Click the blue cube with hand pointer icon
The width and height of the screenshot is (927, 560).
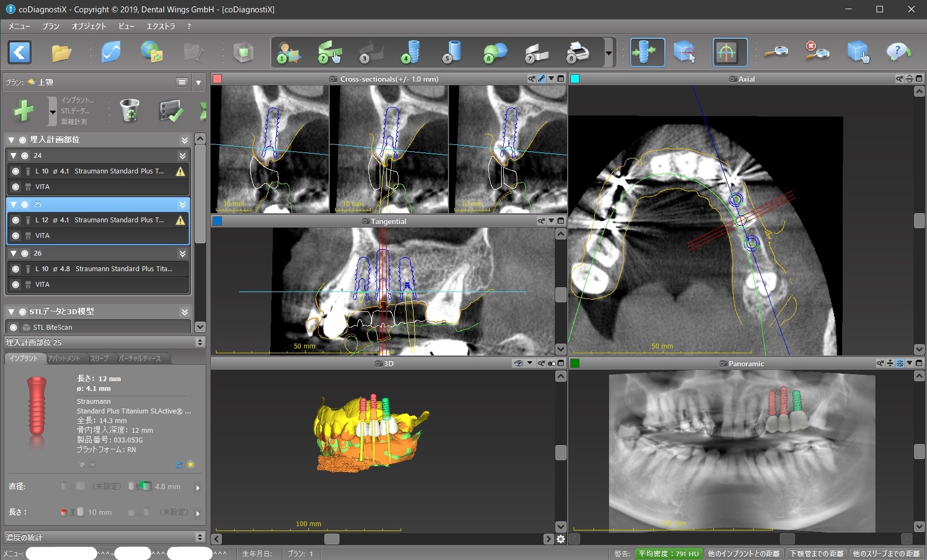858,53
